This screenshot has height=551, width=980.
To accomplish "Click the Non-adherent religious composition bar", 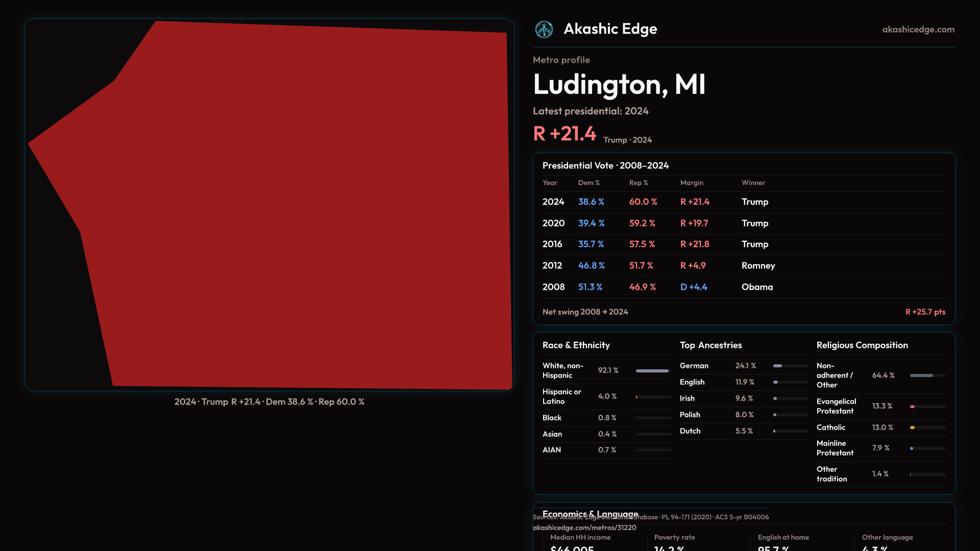I will click(x=927, y=375).
